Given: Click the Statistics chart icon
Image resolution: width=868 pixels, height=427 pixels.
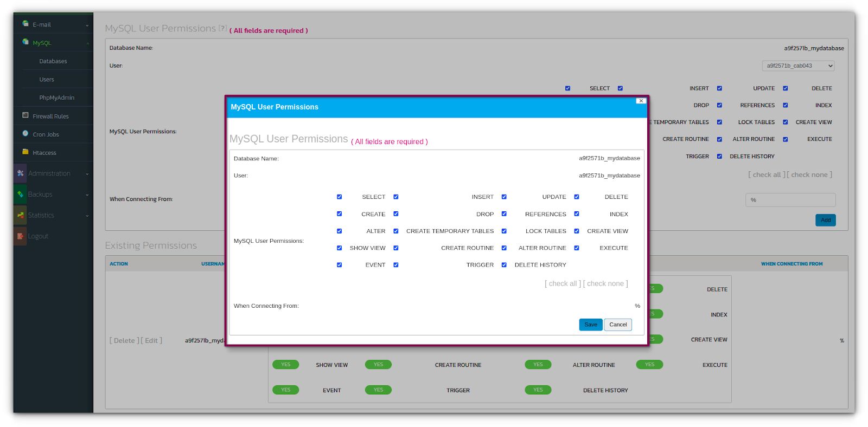Looking at the screenshot, I should pyautogui.click(x=21, y=215).
